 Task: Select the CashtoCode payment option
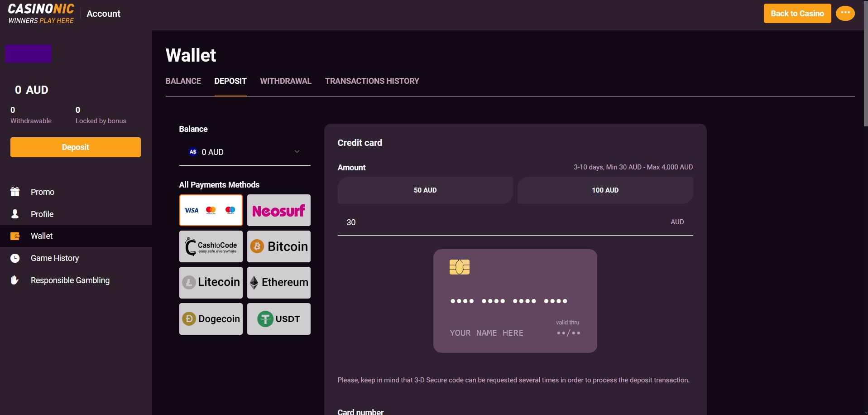point(211,246)
